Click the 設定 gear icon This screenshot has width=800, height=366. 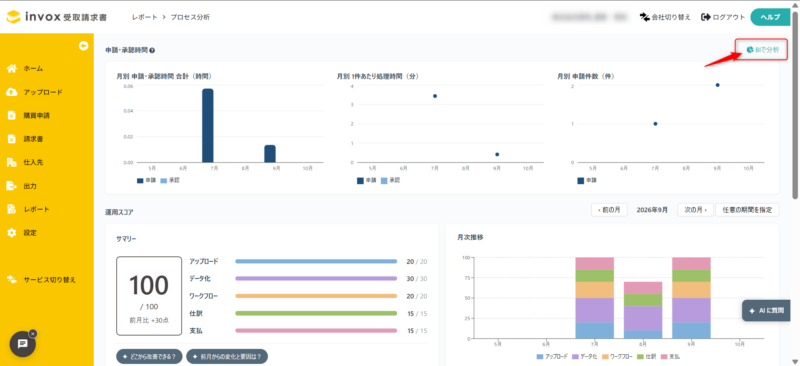point(12,233)
